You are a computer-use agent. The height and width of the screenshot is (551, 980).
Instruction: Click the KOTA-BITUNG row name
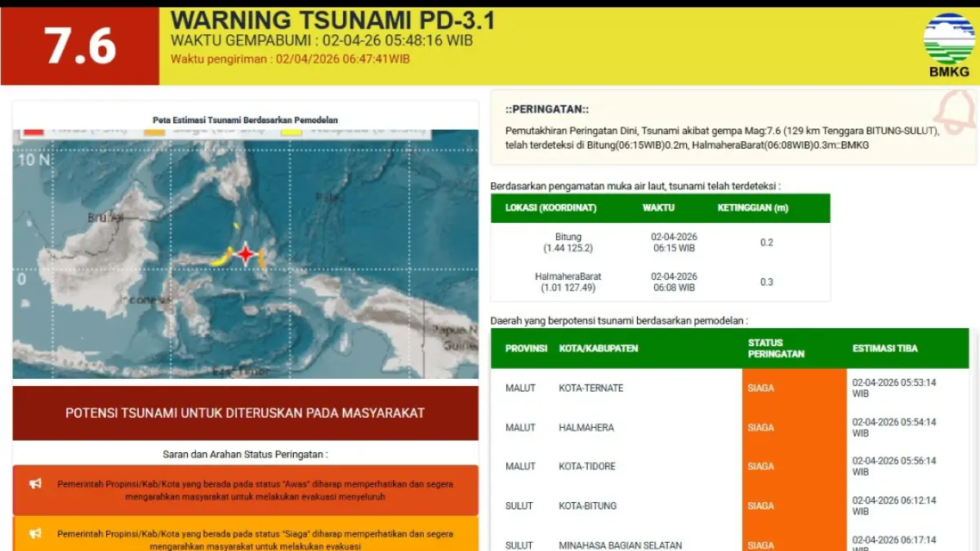tap(588, 505)
